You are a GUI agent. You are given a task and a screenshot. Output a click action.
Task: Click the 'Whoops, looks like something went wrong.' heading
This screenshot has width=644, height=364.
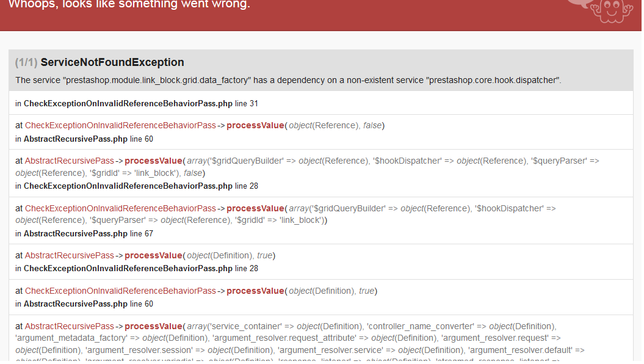(129, 4)
